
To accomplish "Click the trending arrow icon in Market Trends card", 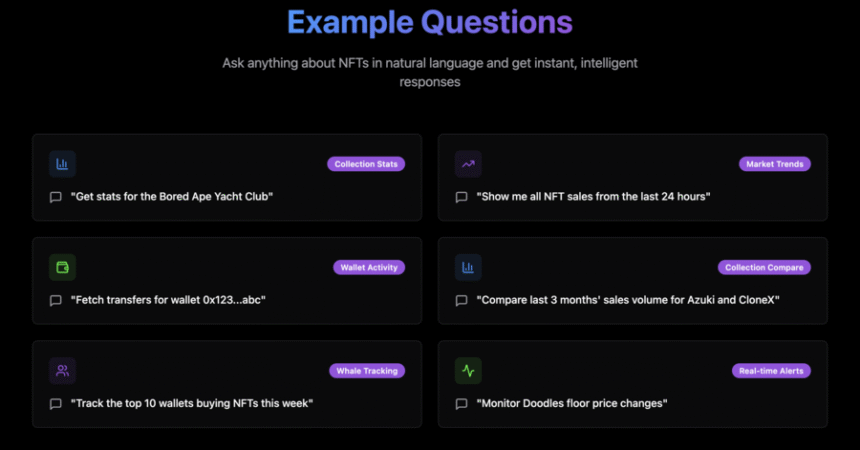I will coord(468,164).
